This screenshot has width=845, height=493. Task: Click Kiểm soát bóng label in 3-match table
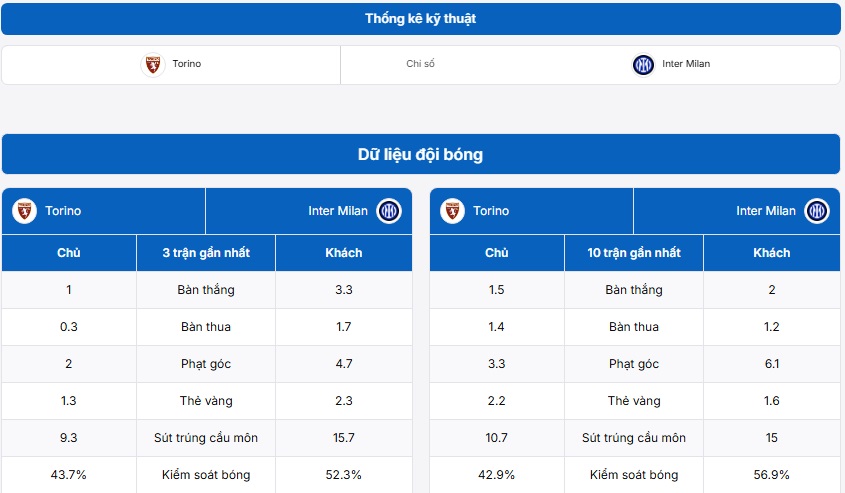(206, 475)
